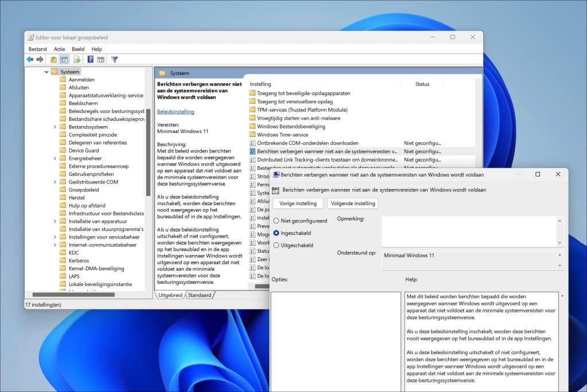
Task: Click the setting icon of Ontbrekende COM-onderdelen downloaden
Action: (x=252, y=143)
